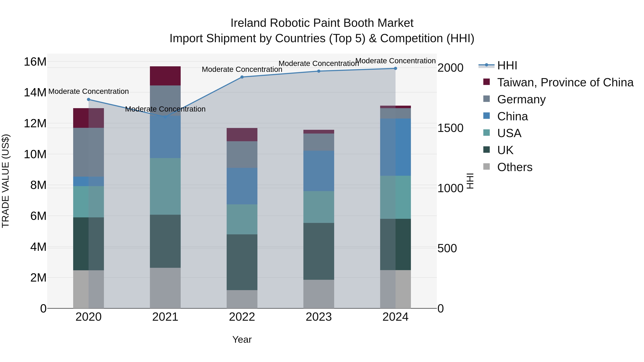The image size is (644, 362).
Task: Click the 2023 Germany bar segment
Action: 319,142
